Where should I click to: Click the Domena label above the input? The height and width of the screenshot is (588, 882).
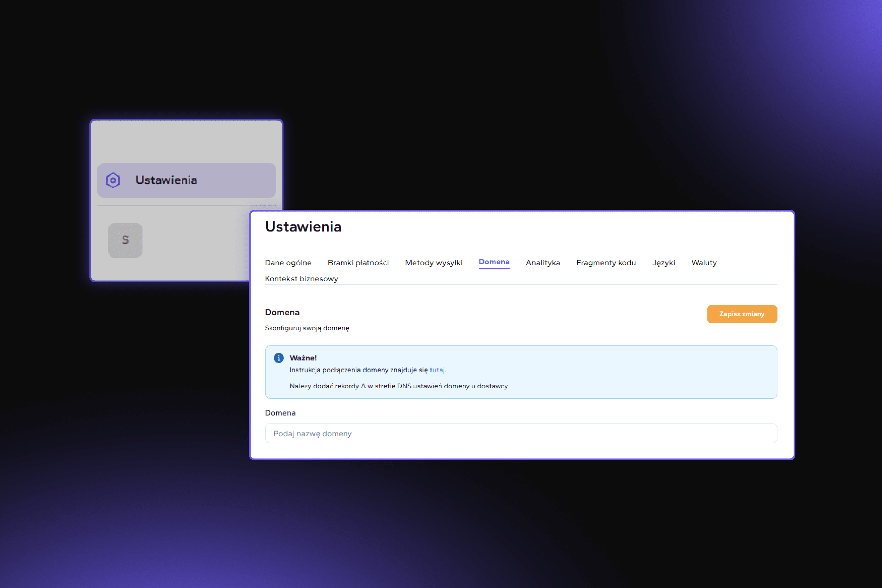coord(280,413)
